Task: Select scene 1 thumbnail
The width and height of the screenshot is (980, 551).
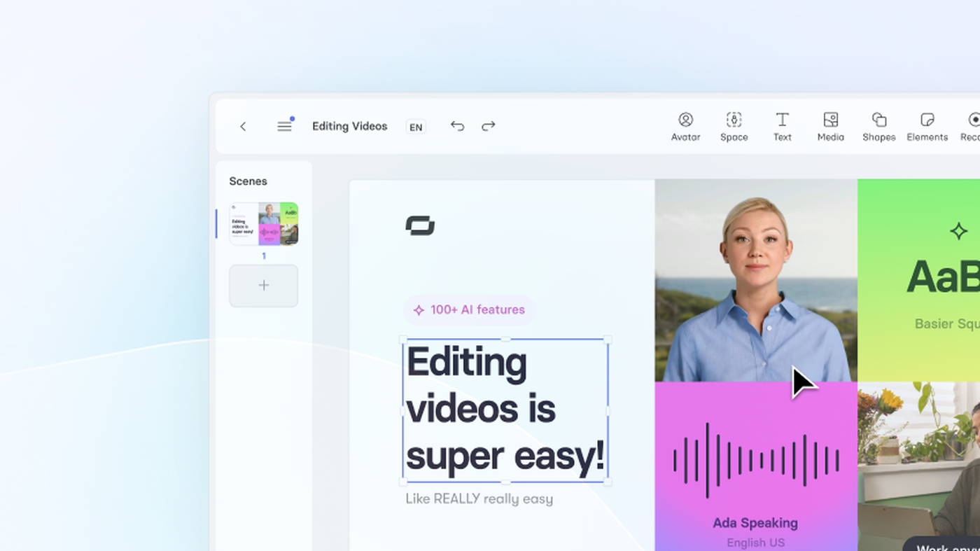Action: point(264,224)
